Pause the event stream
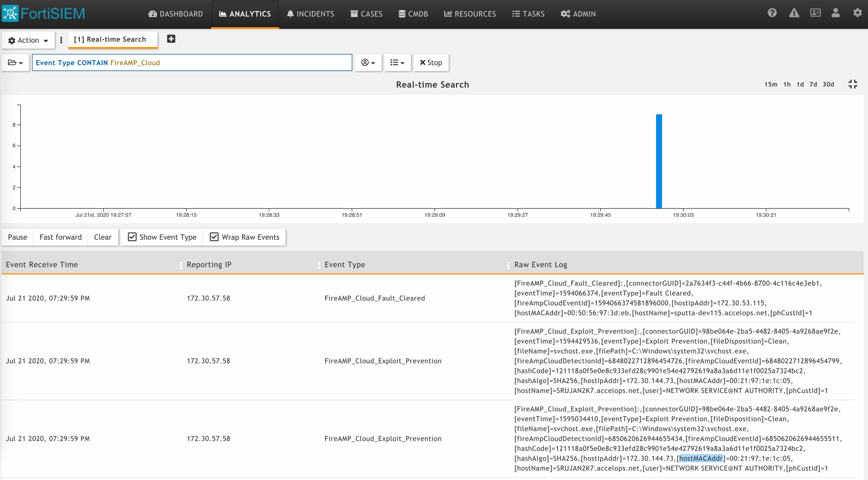868x480 pixels. [17, 237]
